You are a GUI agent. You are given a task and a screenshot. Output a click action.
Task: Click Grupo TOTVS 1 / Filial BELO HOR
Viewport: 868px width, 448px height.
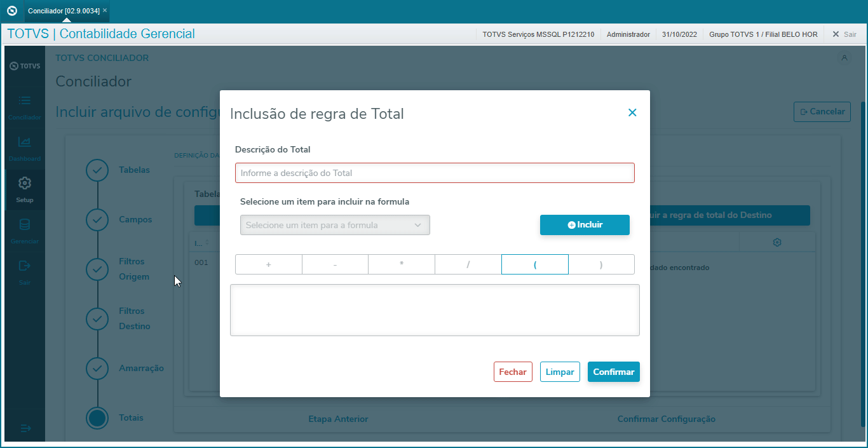[x=763, y=34]
